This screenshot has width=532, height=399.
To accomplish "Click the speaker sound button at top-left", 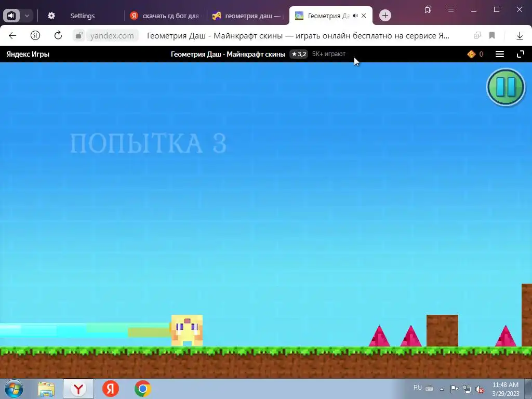I will [x=11, y=16].
